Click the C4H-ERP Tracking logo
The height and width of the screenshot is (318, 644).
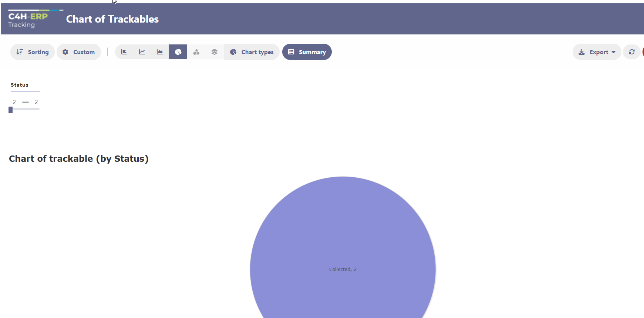28,20
